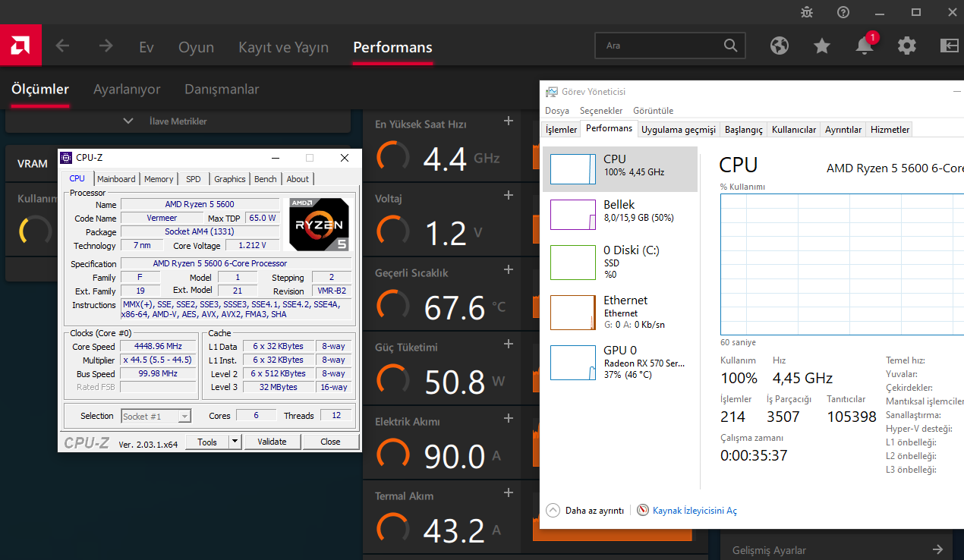The image size is (964, 560).
Task: Open the Ev tab
Action: pos(146,47)
